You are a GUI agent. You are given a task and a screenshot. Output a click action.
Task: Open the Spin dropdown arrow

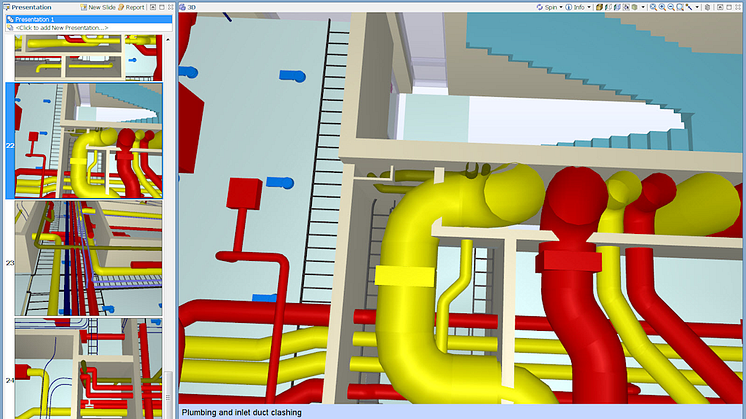coord(561,7)
